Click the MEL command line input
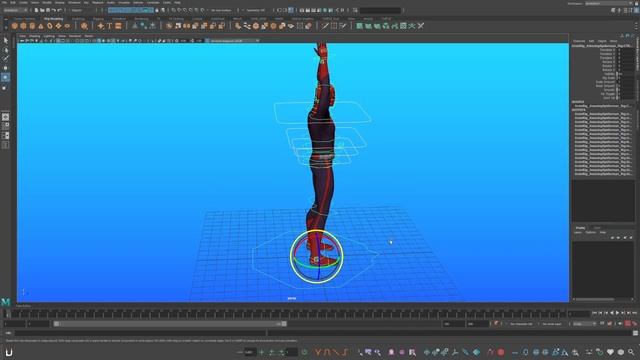 139,333
